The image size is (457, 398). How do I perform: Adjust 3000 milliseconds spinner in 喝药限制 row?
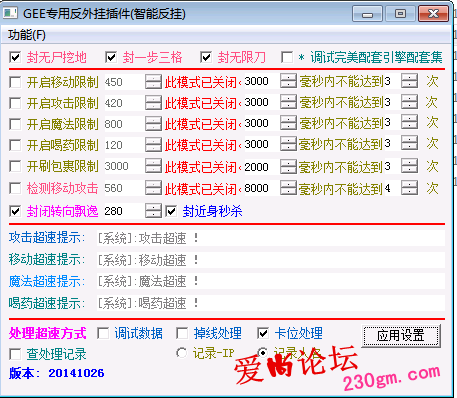coord(288,144)
